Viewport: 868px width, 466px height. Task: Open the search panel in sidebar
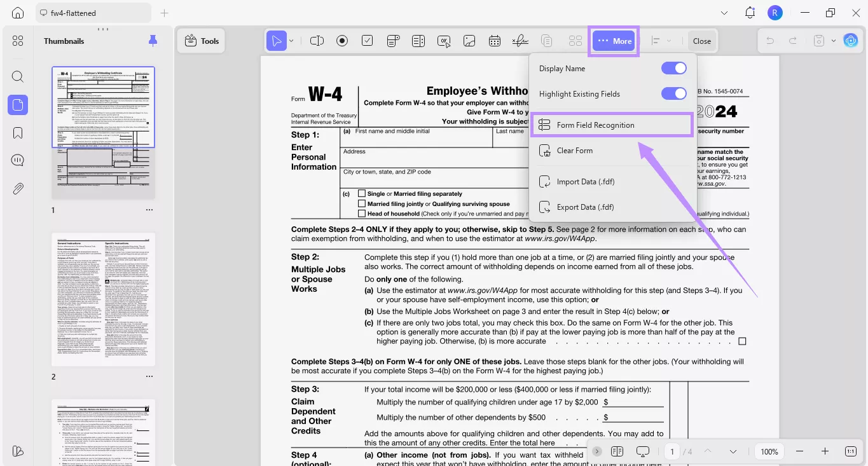click(x=18, y=77)
